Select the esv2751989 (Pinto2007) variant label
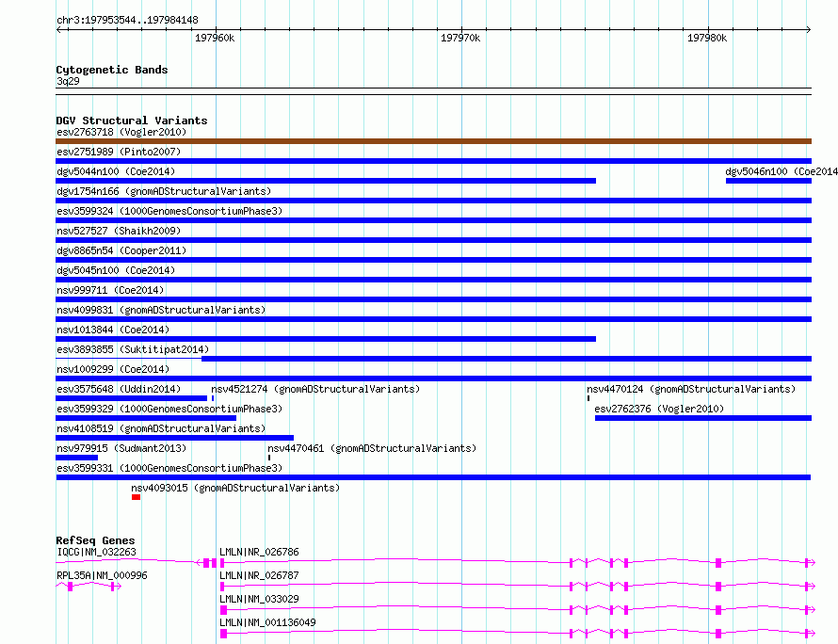This screenshot has width=838, height=644. click(119, 152)
